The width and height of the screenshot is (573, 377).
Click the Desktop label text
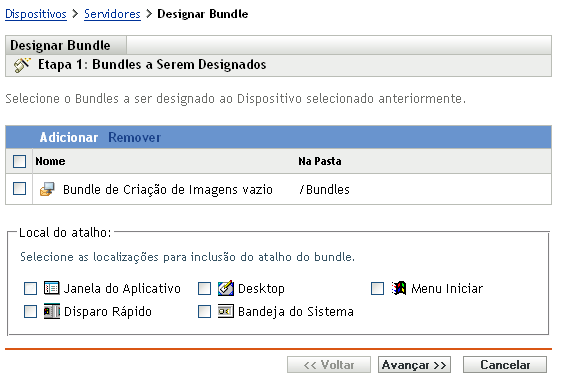[261, 289]
